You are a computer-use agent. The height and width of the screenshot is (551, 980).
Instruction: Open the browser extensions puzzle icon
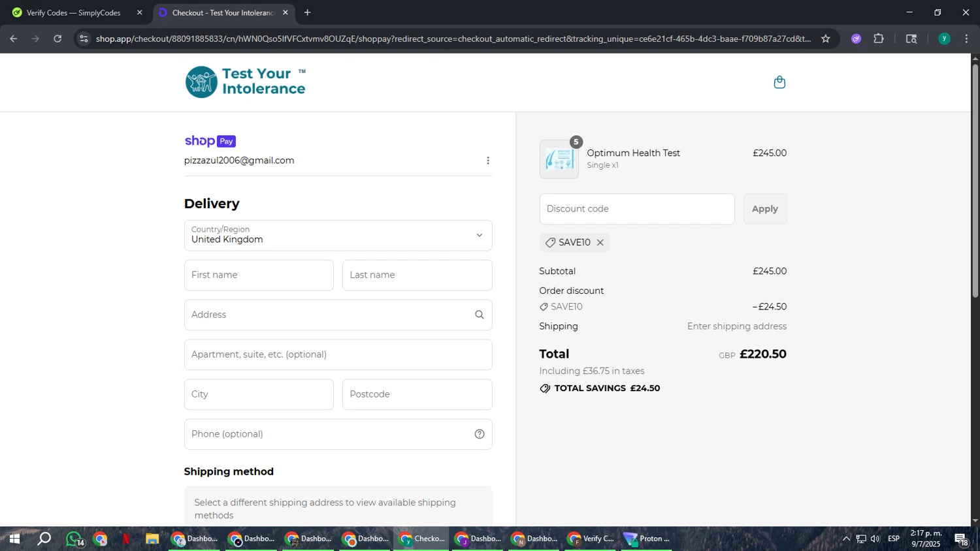click(x=879, y=39)
